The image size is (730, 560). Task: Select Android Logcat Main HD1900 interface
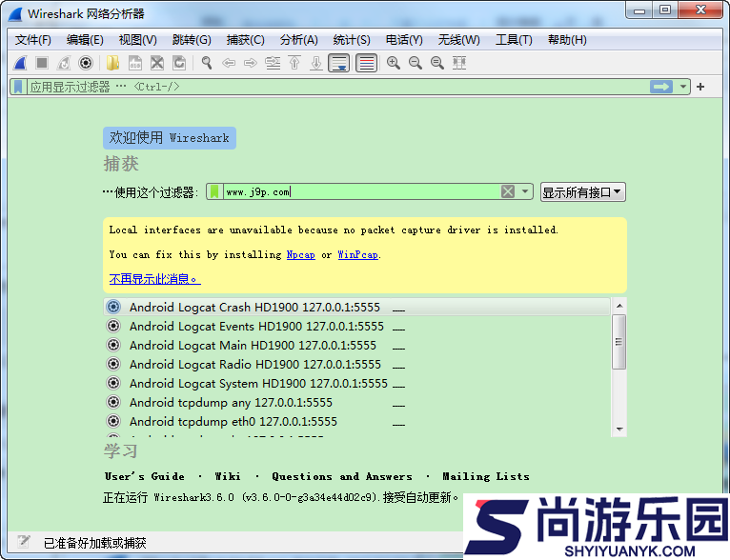tap(356, 345)
